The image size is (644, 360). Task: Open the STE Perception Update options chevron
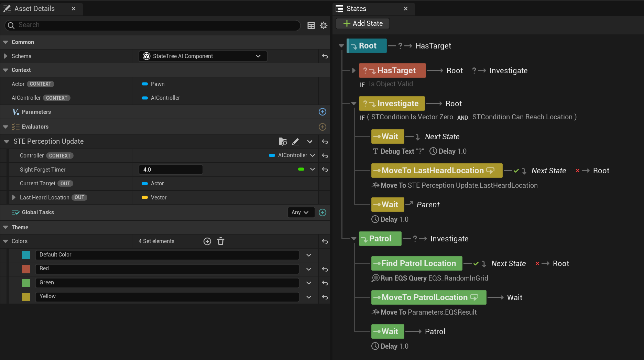point(310,142)
